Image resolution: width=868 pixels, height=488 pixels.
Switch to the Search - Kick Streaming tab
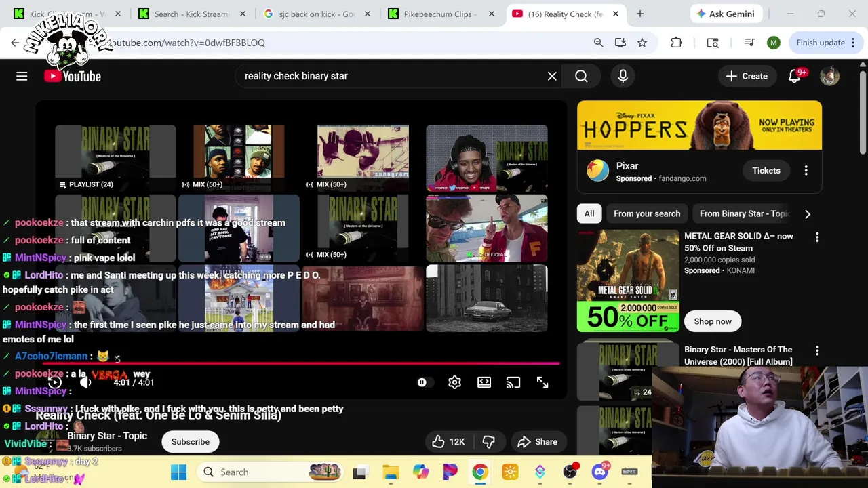click(x=191, y=14)
